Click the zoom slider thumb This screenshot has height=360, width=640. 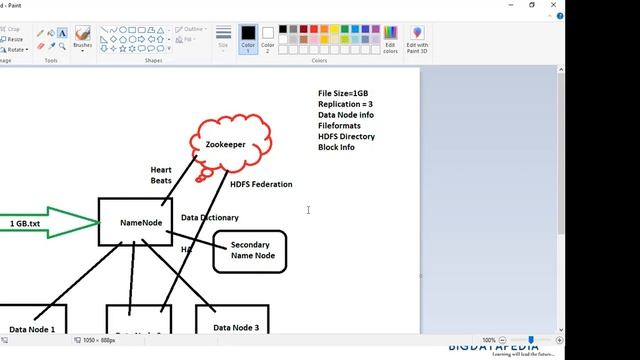pos(531,340)
